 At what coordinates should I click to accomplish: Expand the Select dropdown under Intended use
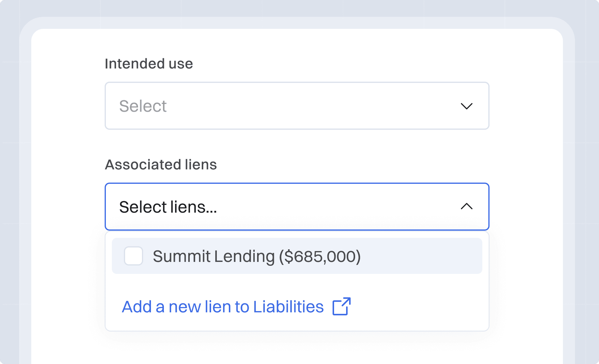tap(297, 106)
